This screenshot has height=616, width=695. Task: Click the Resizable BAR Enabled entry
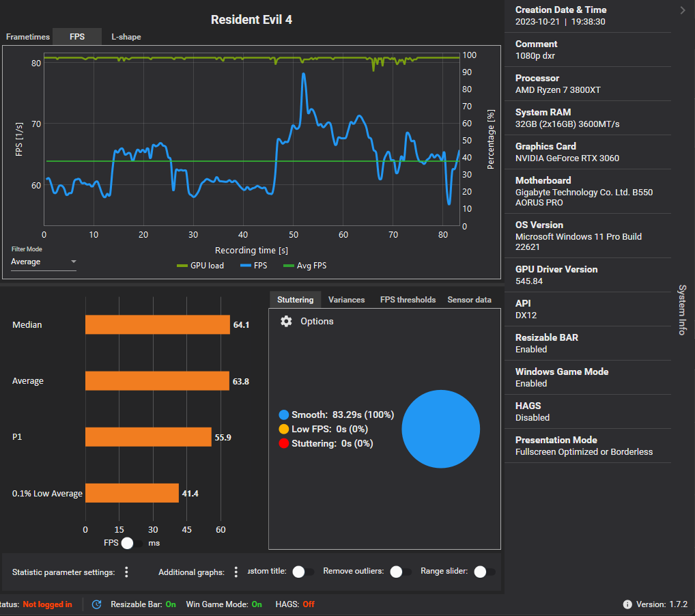588,343
